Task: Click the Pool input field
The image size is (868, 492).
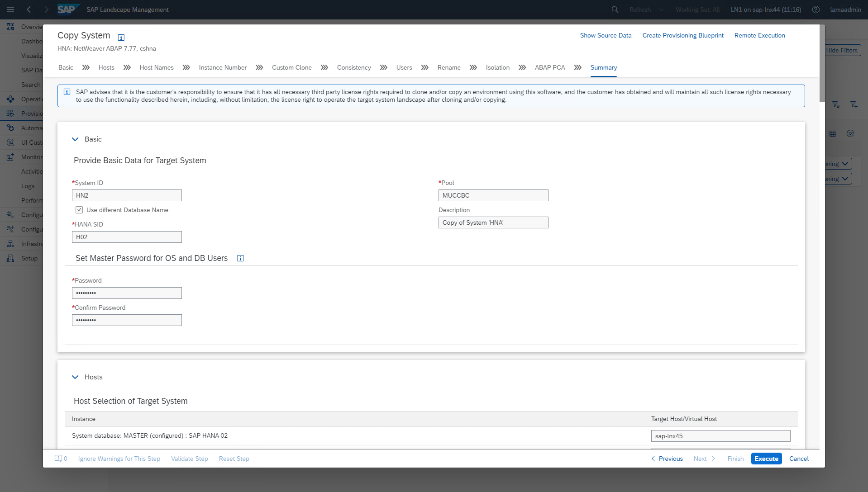Action: [x=493, y=195]
